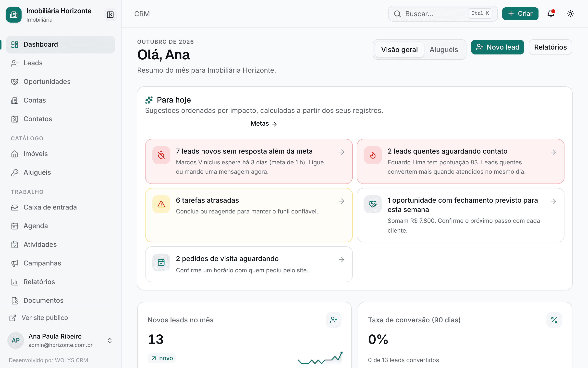Open Aluguéis in the sidebar catalog
Image resolution: width=588 pixels, height=368 pixels.
(60, 172)
